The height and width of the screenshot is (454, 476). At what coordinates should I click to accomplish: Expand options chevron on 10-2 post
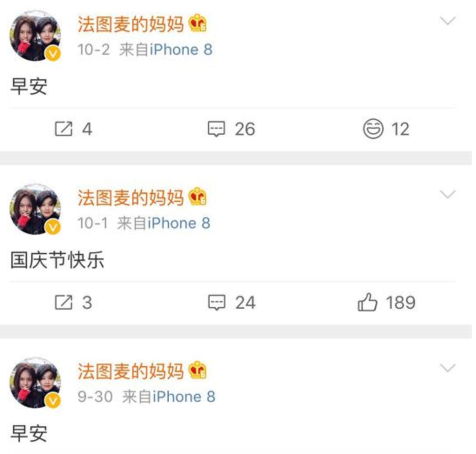pyautogui.click(x=448, y=21)
